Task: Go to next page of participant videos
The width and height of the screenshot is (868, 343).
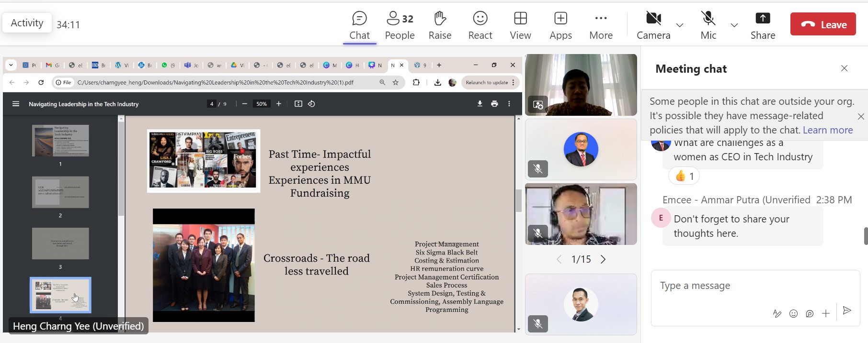Action: 603,259
